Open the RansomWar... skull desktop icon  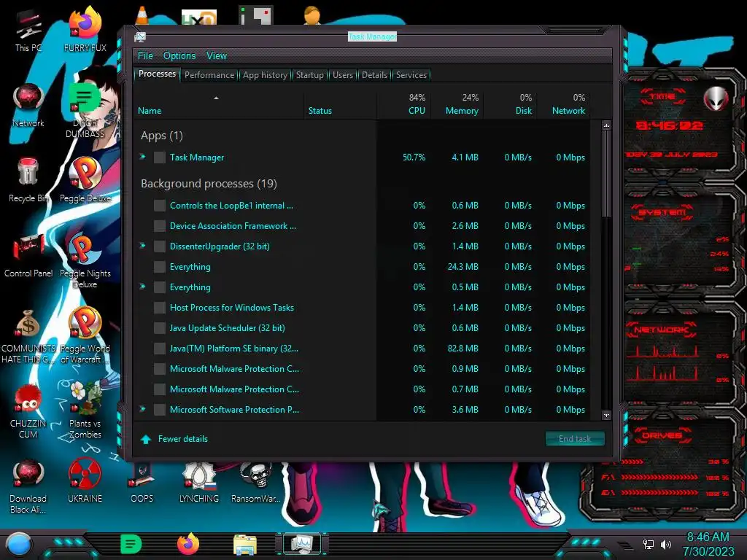[256, 483]
